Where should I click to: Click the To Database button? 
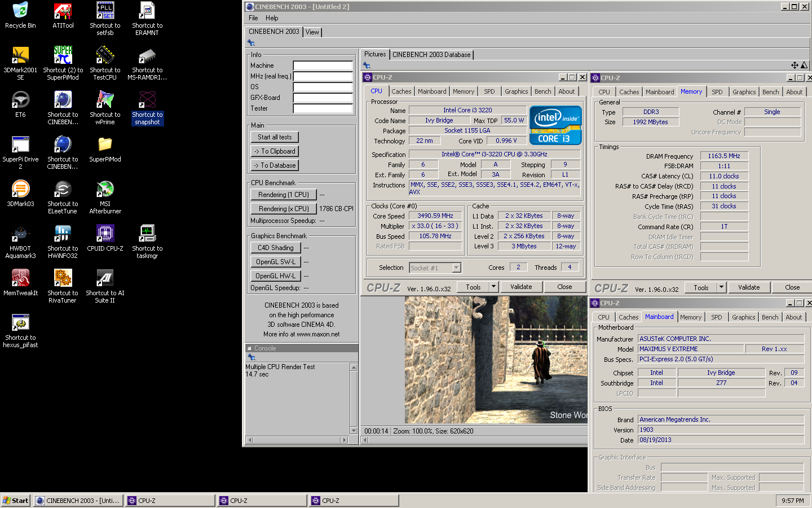[x=275, y=165]
